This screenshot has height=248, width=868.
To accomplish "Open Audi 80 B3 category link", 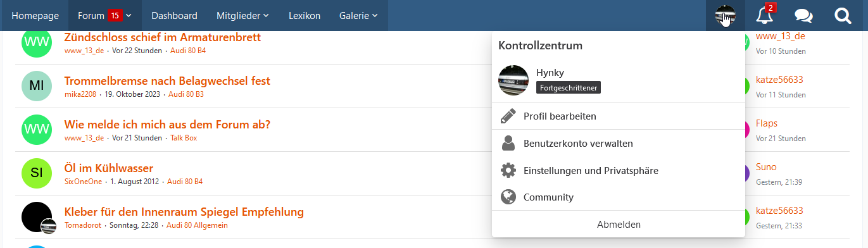I will [x=186, y=94].
